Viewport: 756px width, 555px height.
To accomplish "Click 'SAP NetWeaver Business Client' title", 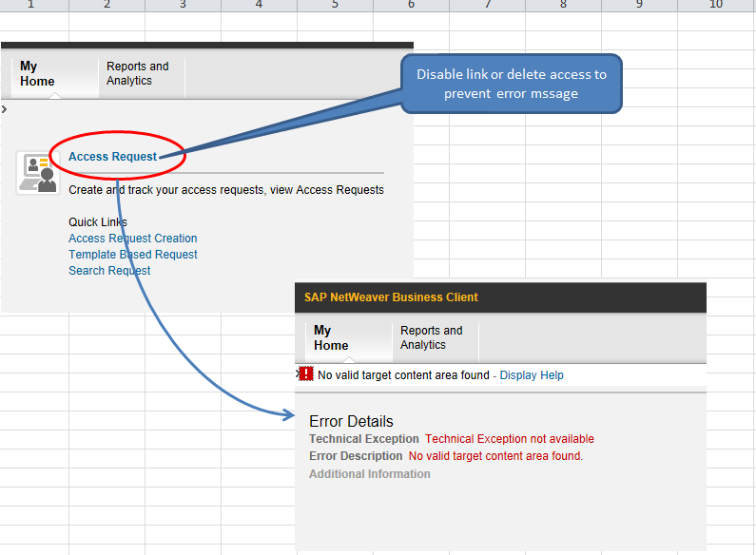I will [x=391, y=297].
